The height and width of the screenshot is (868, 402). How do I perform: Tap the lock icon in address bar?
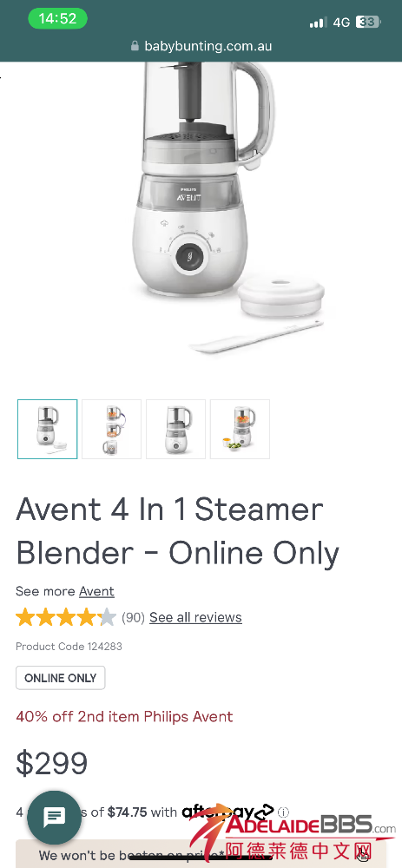pos(135,46)
